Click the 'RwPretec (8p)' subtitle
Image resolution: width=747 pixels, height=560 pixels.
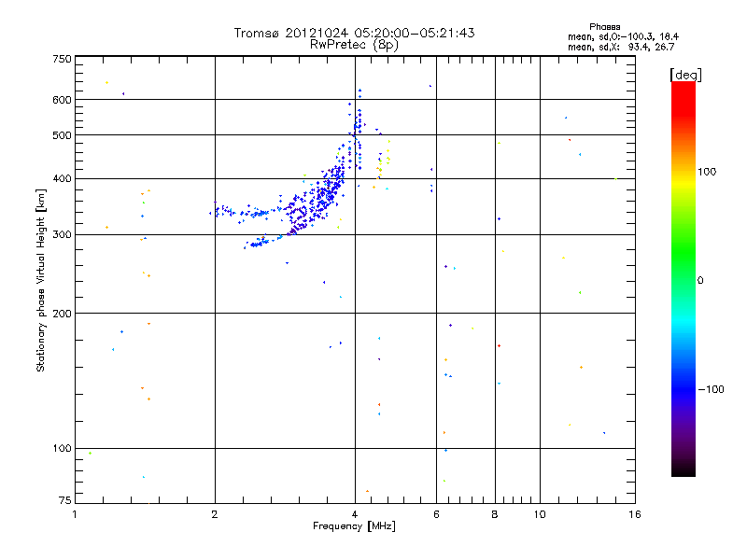(x=354, y=45)
